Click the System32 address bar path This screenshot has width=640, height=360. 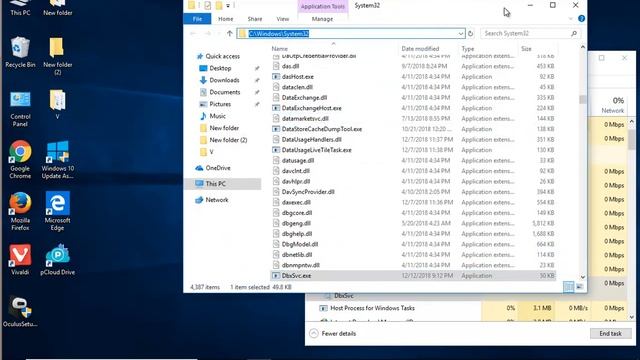coord(279,33)
